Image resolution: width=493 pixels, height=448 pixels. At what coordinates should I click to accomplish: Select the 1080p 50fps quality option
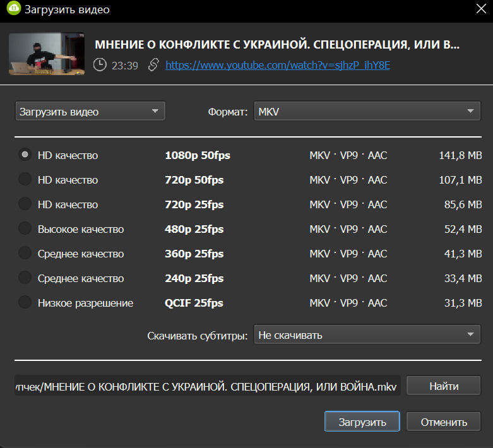coord(25,155)
